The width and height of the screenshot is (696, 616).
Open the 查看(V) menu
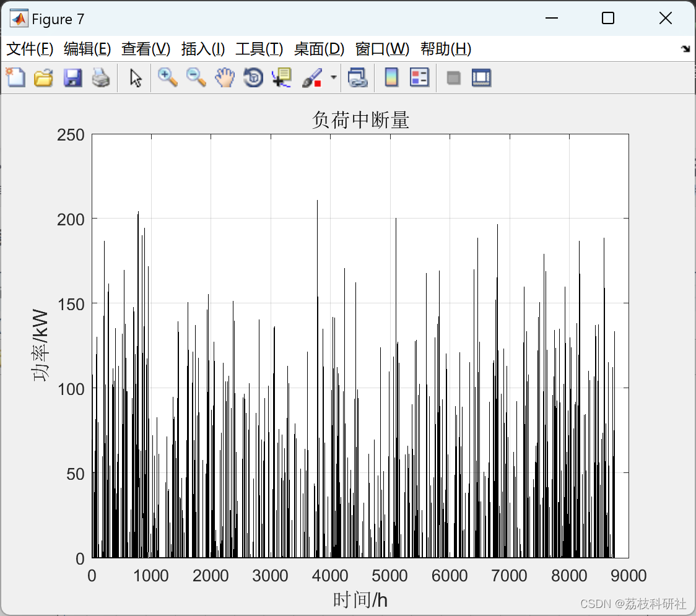click(x=146, y=49)
